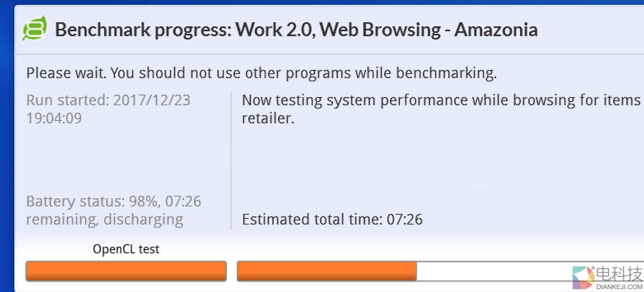The width and height of the screenshot is (644, 292).
Task: Click the "Estimated total time: 07:26" label
Action: 332,220
